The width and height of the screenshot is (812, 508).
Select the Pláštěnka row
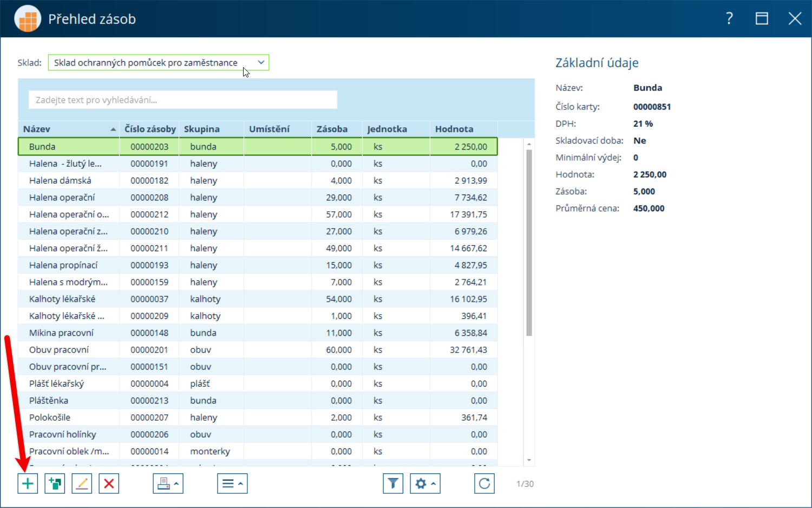(258, 401)
